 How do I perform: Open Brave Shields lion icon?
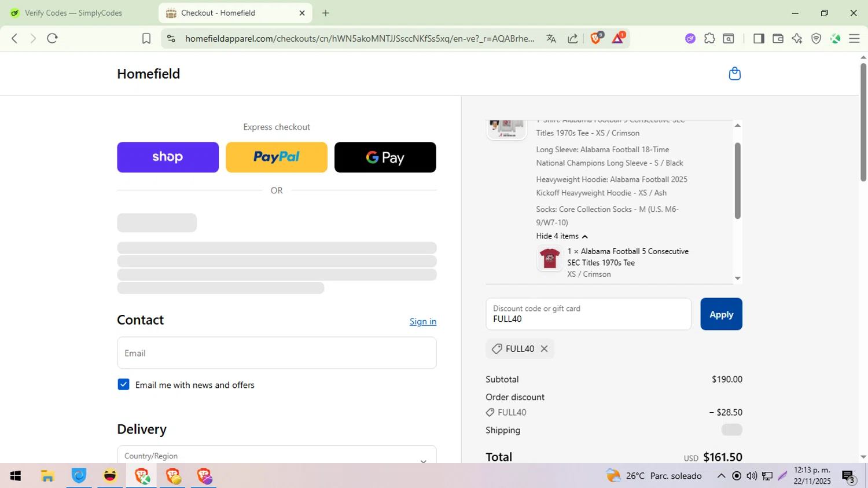coord(596,38)
